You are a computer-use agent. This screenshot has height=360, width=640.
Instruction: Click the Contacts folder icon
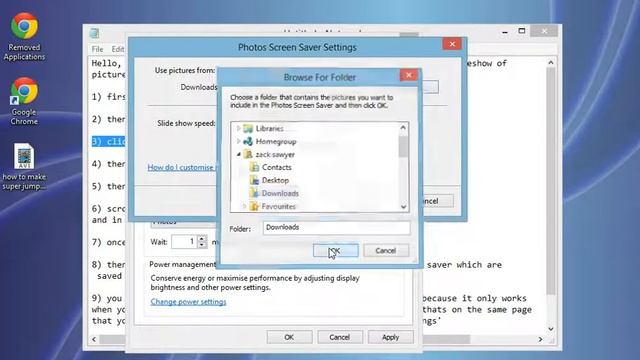click(254, 167)
